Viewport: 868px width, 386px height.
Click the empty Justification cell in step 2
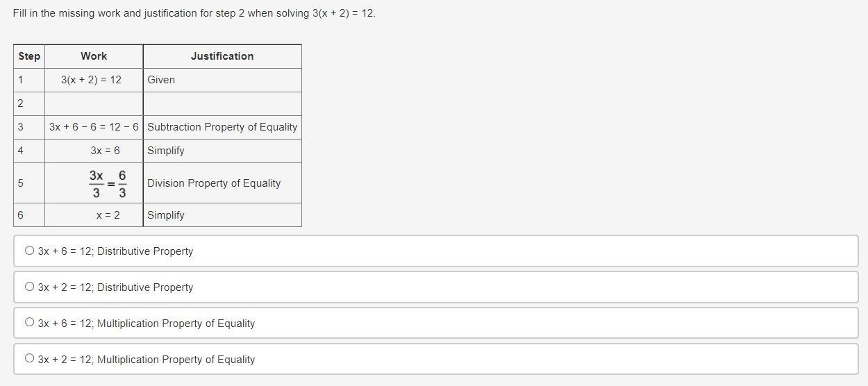[x=222, y=103]
